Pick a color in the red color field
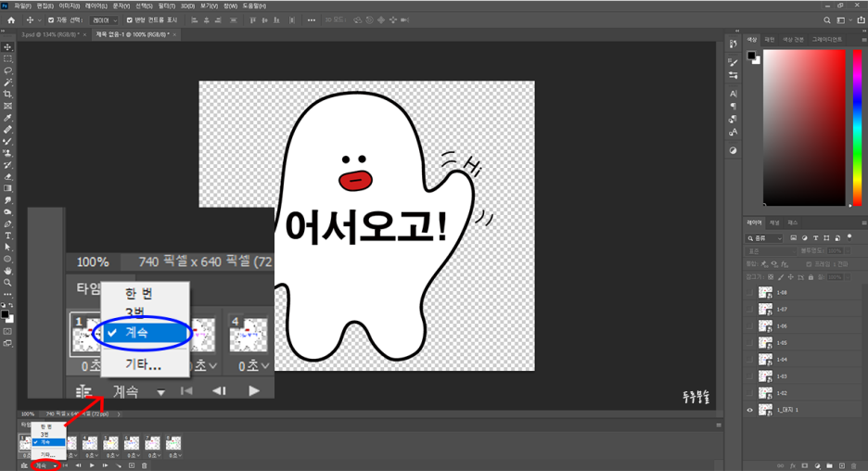The height and width of the screenshot is (471, 868). [x=804, y=127]
